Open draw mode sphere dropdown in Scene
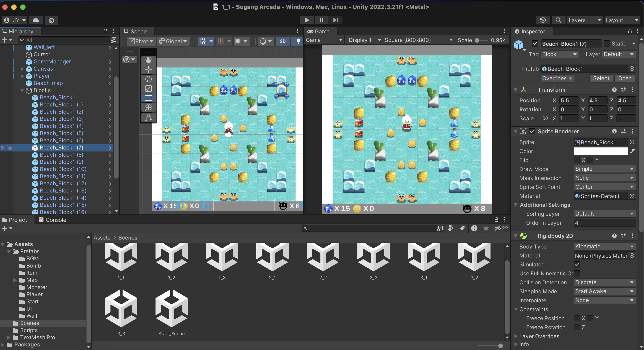 (266, 41)
